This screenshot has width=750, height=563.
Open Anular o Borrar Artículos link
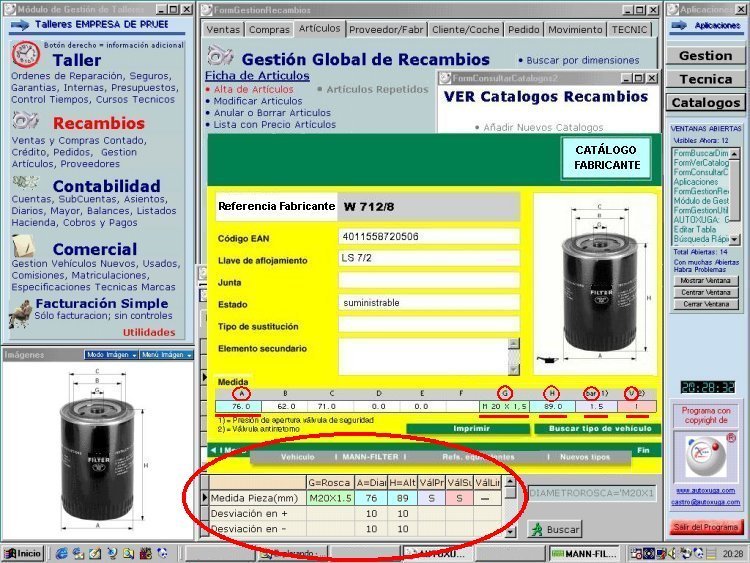click(x=272, y=113)
